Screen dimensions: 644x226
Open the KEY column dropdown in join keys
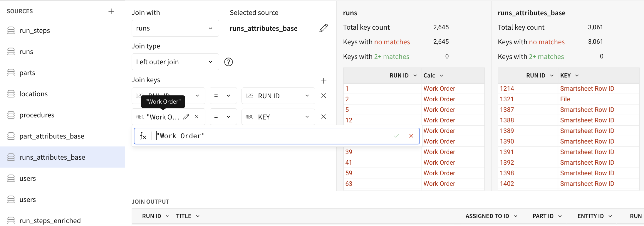pos(278,117)
